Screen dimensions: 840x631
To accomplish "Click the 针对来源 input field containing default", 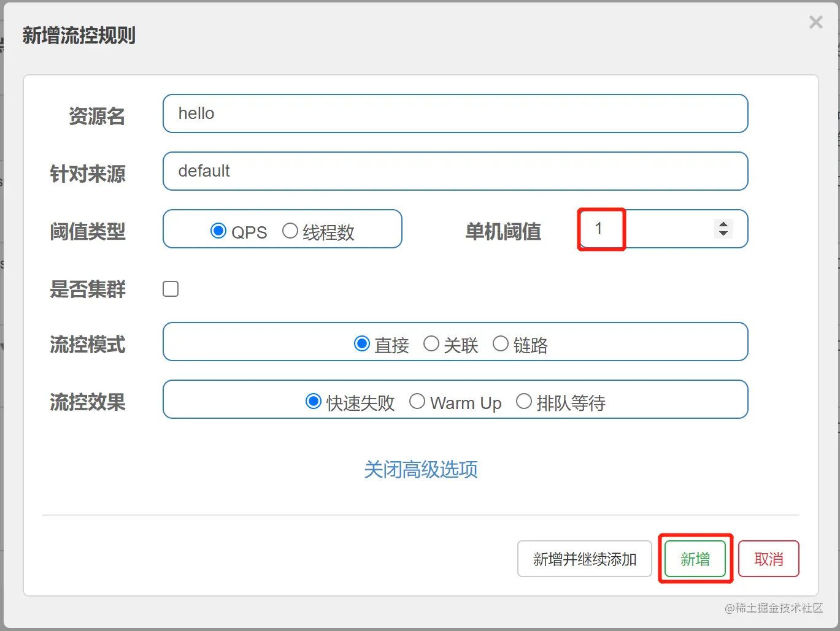I will pyautogui.click(x=455, y=171).
